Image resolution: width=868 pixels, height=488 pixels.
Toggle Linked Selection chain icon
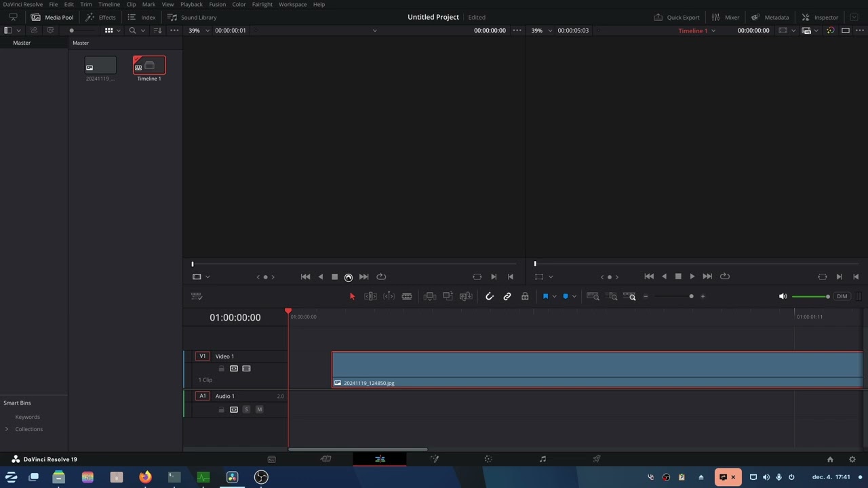coord(507,296)
